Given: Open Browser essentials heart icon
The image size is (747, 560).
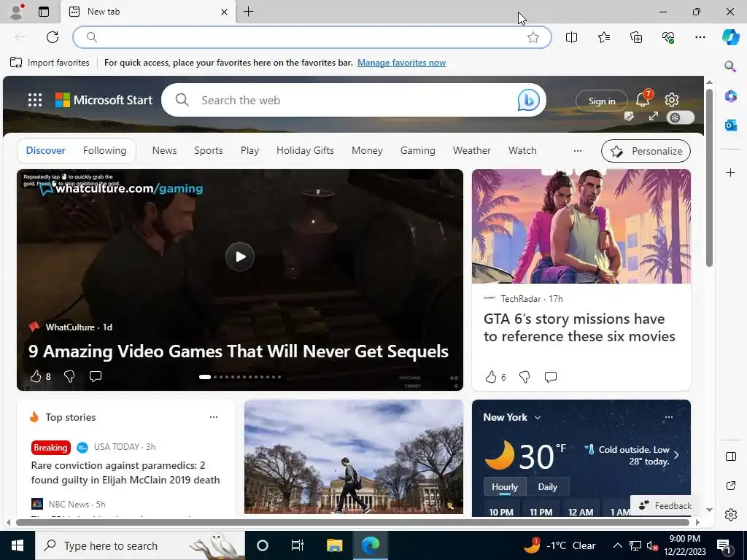Looking at the screenshot, I should tap(668, 37).
